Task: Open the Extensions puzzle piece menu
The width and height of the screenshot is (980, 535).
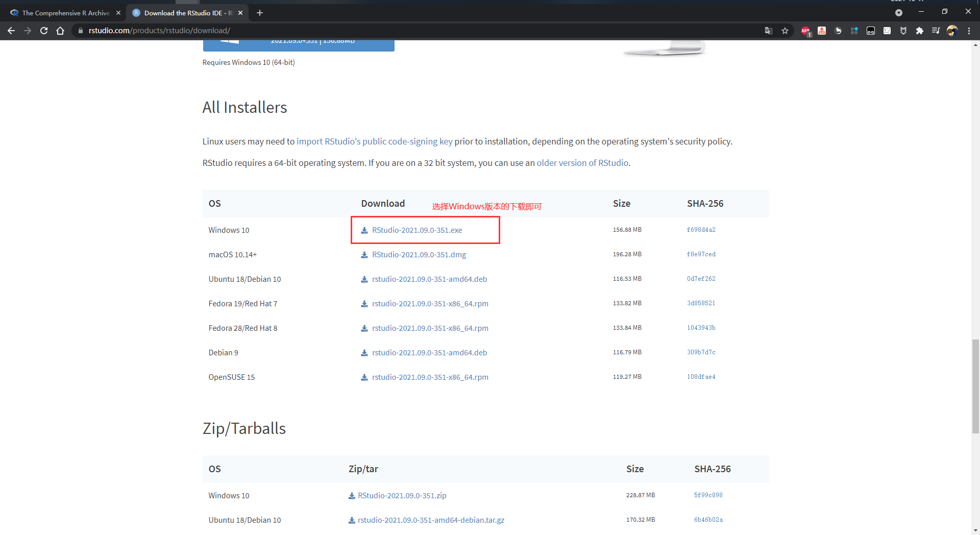Action: coord(920,31)
